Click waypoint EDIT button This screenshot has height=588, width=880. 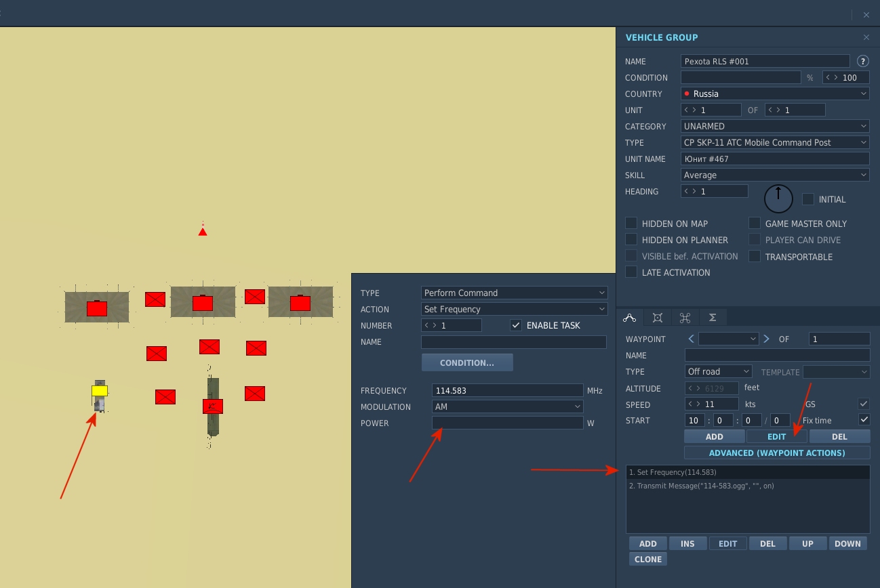777,436
